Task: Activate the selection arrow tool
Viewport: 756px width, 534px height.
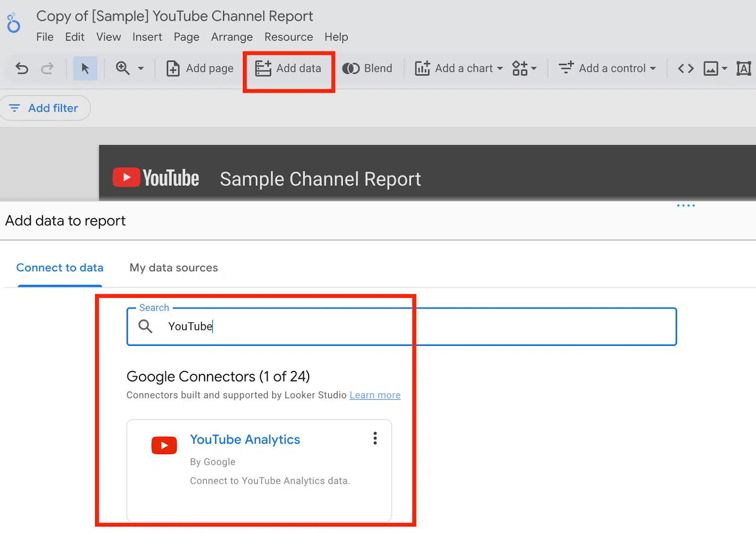Action: 85,69
